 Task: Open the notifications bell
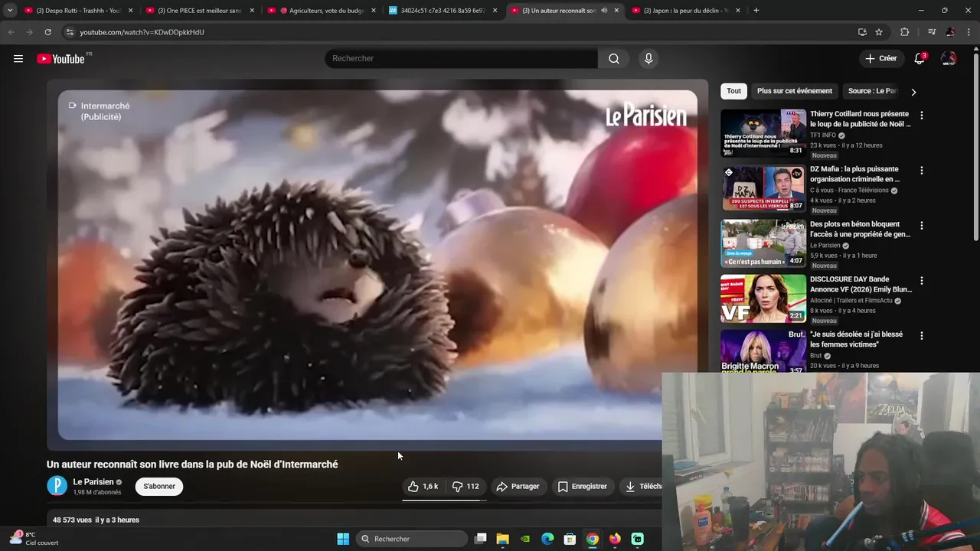(x=920, y=59)
